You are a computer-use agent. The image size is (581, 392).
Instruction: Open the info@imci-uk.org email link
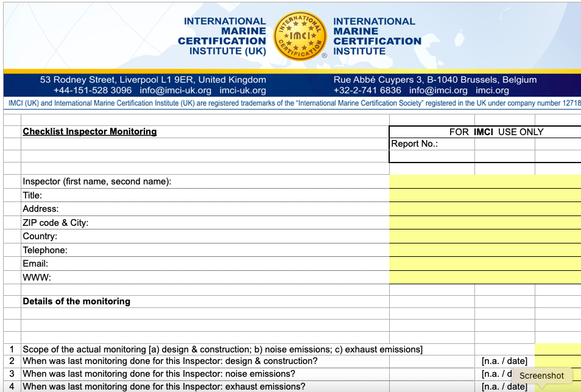click(x=175, y=90)
